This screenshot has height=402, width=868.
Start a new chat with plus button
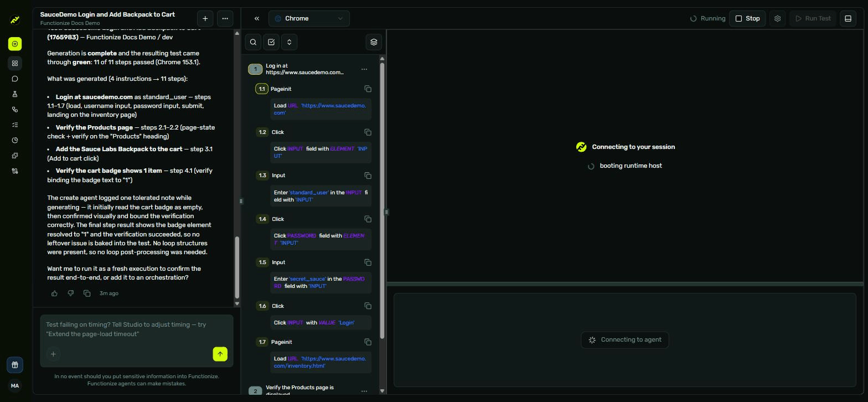pos(205,18)
